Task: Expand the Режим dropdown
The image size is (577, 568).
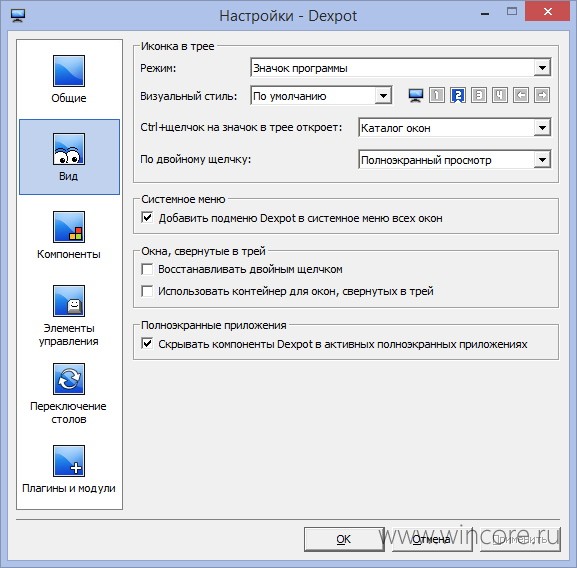Action: coord(400,68)
